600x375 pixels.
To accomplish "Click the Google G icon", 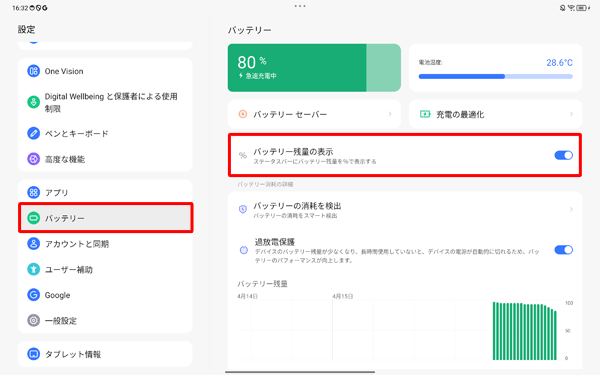I will click(x=33, y=295).
